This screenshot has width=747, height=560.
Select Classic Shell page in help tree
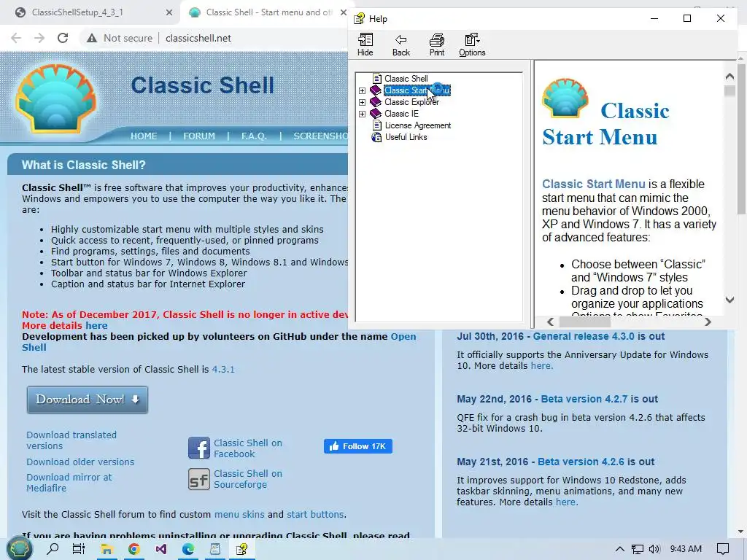tap(406, 79)
